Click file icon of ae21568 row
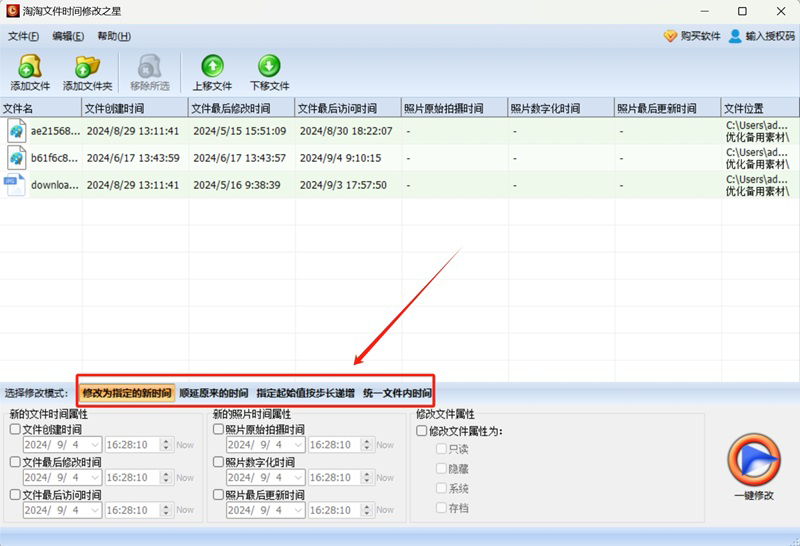The image size is (800, 546). 16,131
